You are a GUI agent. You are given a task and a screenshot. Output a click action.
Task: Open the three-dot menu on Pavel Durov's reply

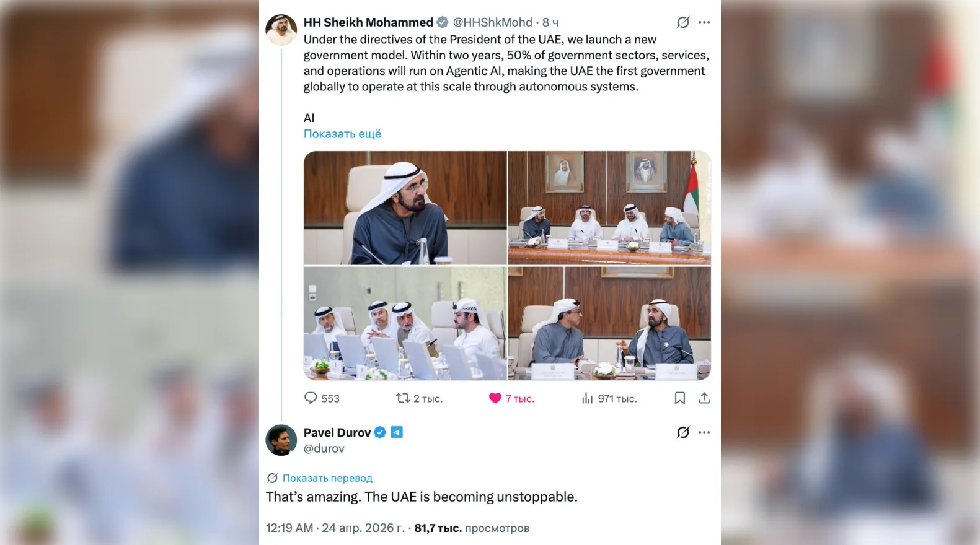pos(704,432)
